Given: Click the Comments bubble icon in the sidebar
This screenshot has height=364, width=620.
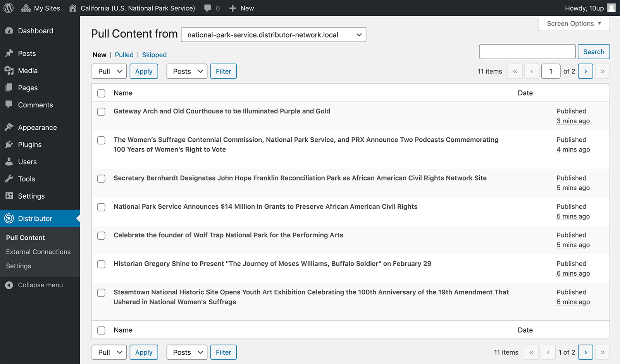Looking at the screenshot, I should point(9,105).
